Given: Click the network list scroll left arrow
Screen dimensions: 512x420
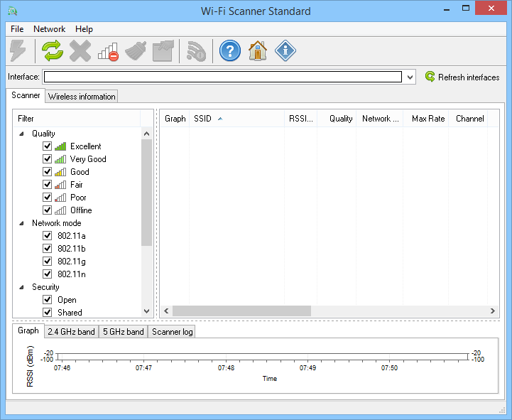Looking at the screenshot, I should point(166,311).
